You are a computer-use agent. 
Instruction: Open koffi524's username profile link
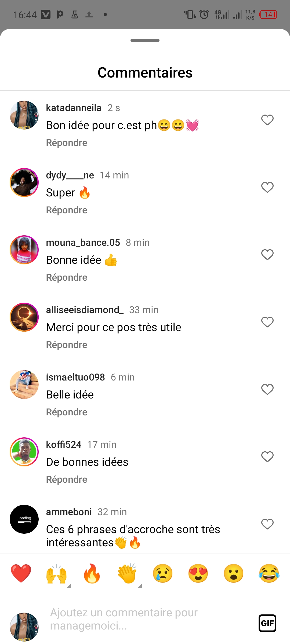point(64,445)
